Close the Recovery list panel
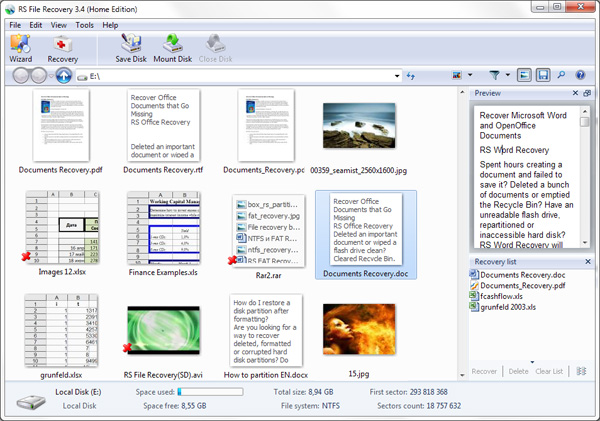This screenshot has height=421, width=600. (x=588, y=262)
